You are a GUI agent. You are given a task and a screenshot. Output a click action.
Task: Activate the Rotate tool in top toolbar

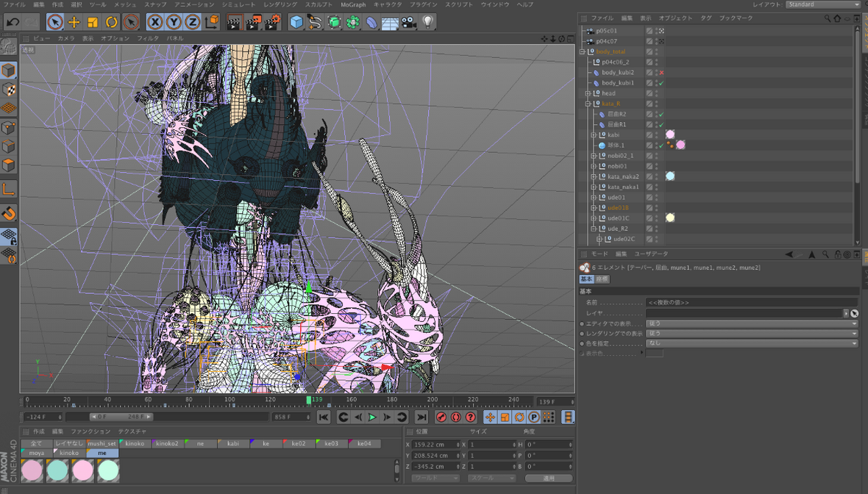point(111,23)
